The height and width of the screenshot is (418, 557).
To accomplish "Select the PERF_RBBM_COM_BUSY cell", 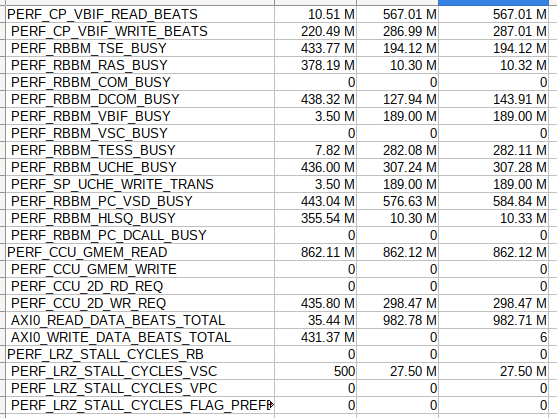I will click(x=140, y=83).
